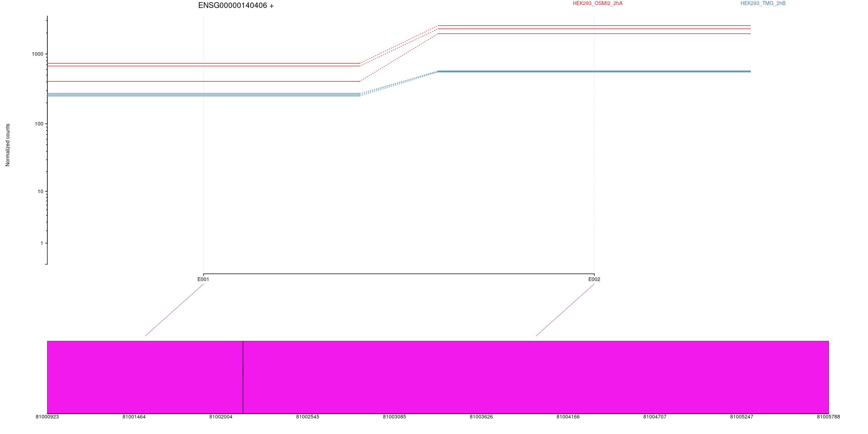Click the Normalized counts axis title
This screenshot has height=434, width=868.
click(x=8, y=145)
